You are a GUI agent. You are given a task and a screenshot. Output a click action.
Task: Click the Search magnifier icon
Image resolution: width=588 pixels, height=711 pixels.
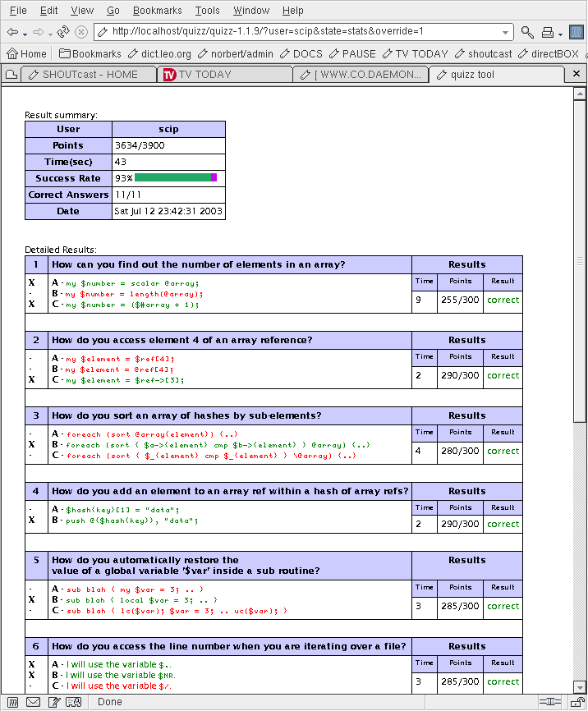pos(527,32)
